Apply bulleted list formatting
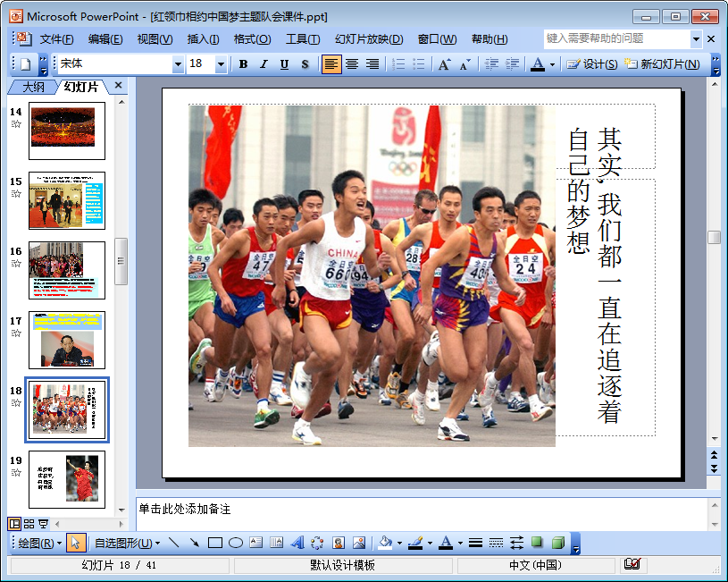Image resolution: width=728 pixels, height=582 pixels. (x=418, y=64)
